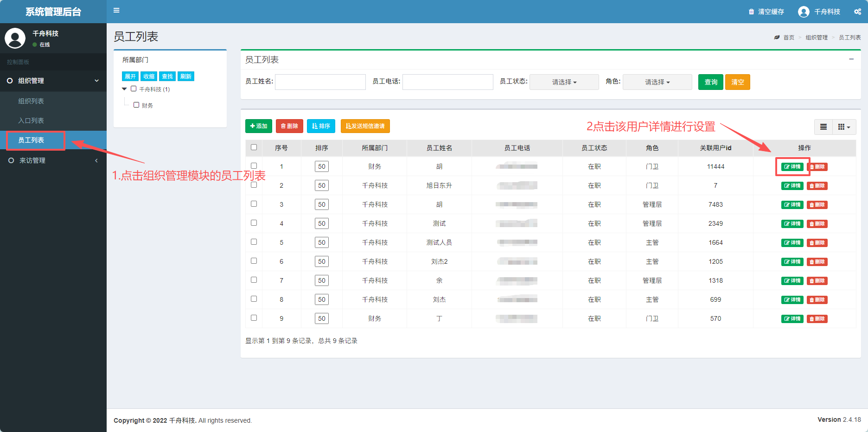The image size is (868, 432).
Task: Collapse the employee list panel minus icon
Action: [x=851, y=59]
